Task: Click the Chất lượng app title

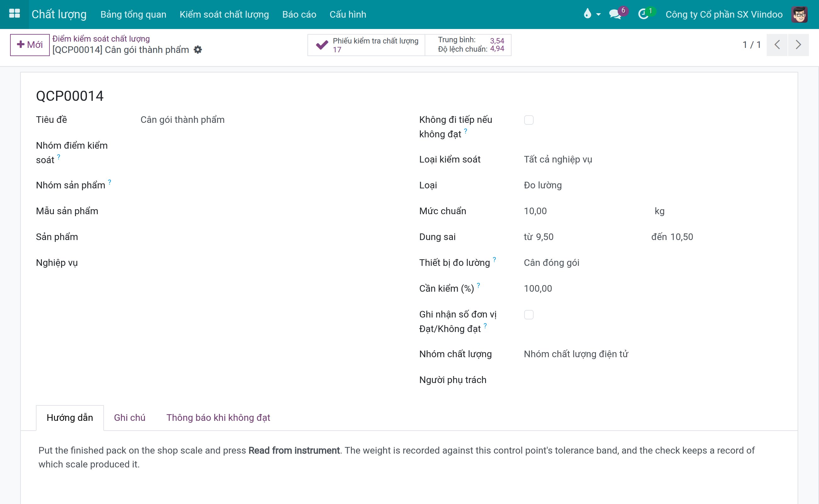Action: point(59,14)
